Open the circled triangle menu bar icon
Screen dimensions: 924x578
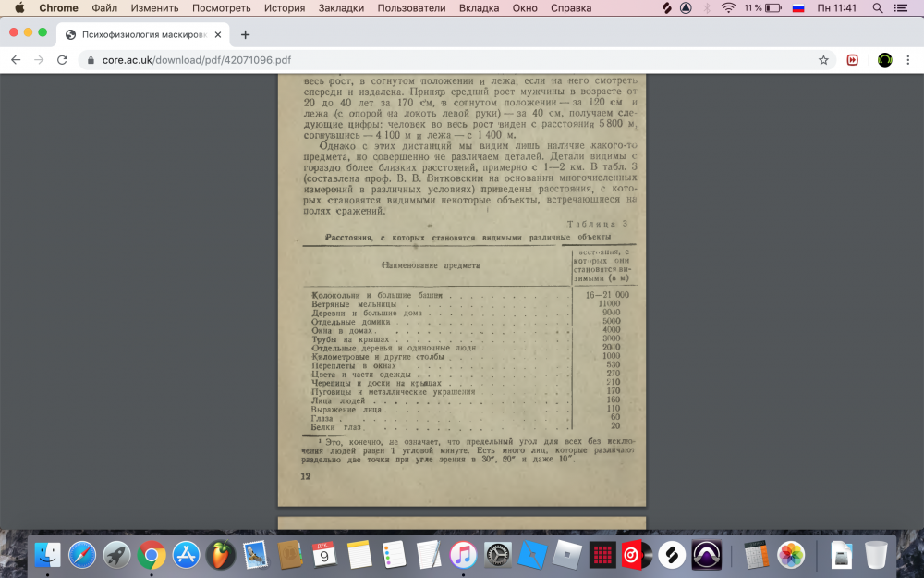(686, 7)
